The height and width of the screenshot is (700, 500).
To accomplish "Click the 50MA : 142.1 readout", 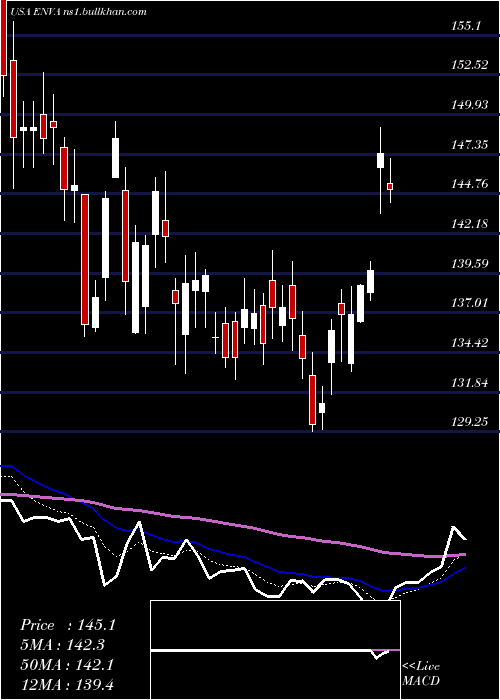I will pos(67,665).
